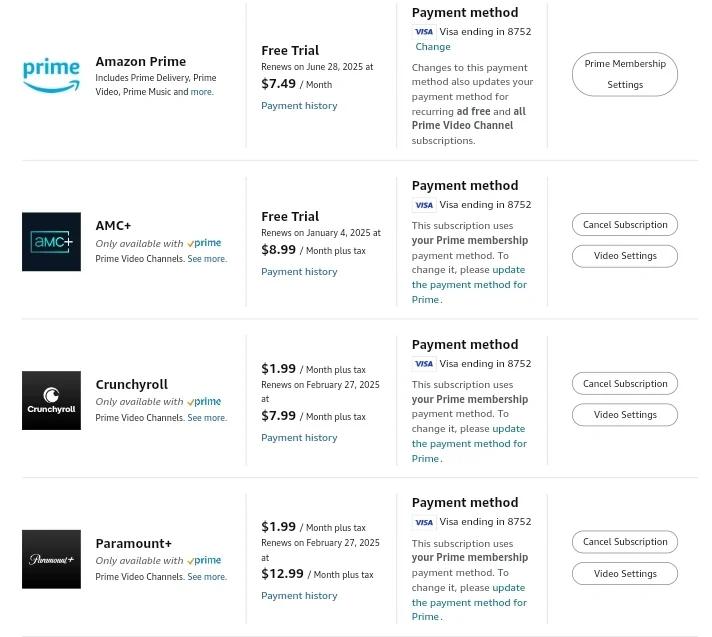
Task: Follow update payment method link in Crunchyroll row
Action: click(x=469, y=444)
